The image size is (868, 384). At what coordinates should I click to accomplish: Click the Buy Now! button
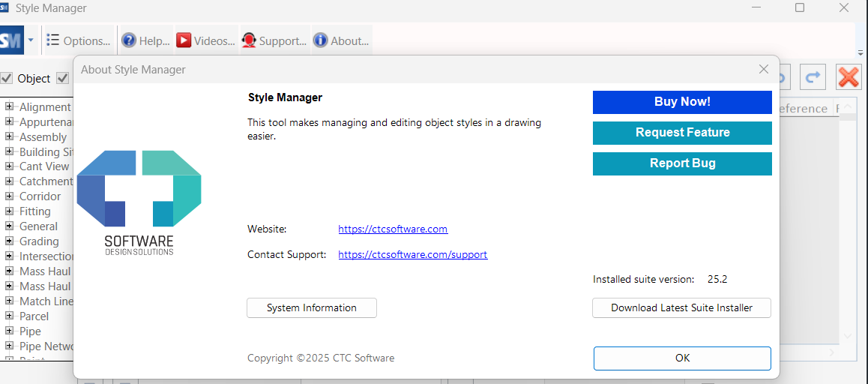[682, 102]
